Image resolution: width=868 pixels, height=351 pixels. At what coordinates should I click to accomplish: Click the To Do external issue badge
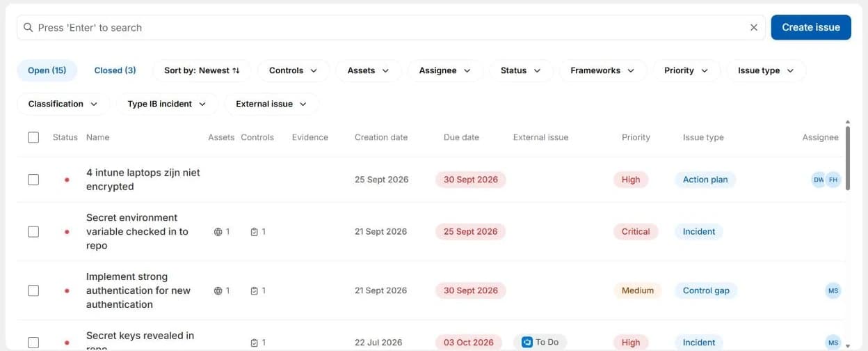point(540,342)
